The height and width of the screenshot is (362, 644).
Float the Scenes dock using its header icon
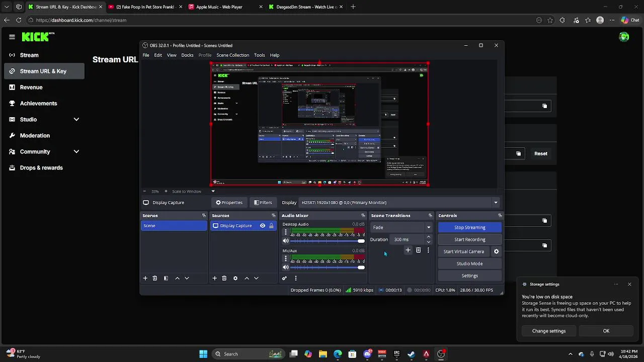[x=204, y=216]
